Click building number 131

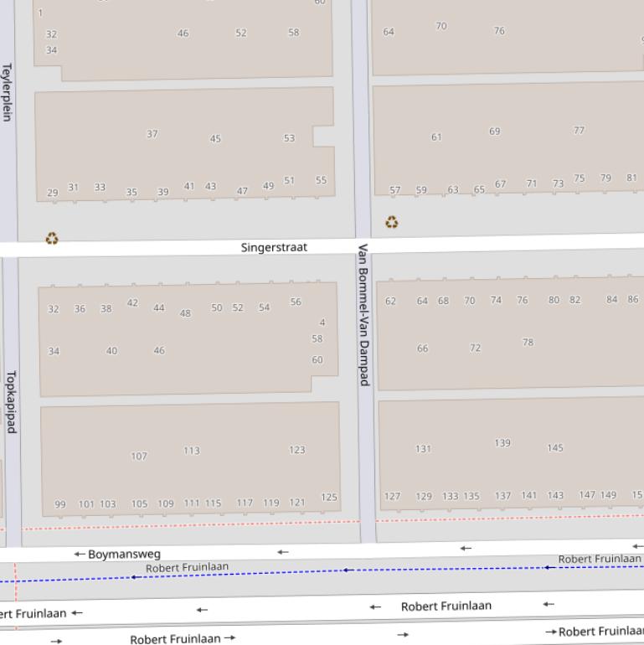(424, 449)
